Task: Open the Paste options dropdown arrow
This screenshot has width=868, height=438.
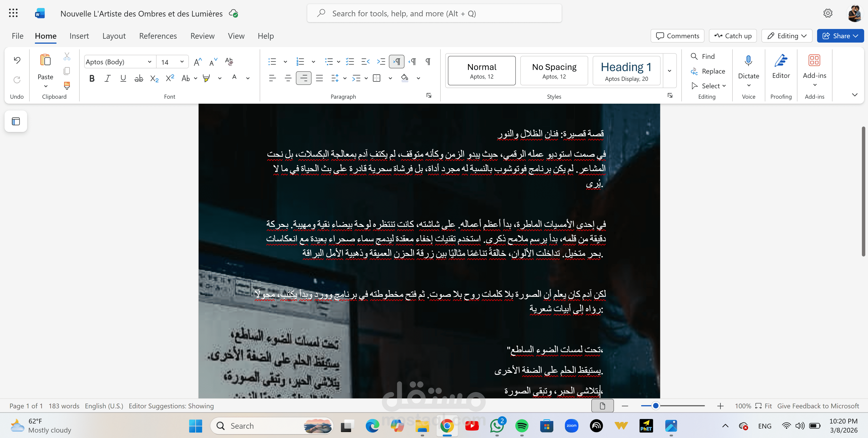Action: [x=45, y=86]
